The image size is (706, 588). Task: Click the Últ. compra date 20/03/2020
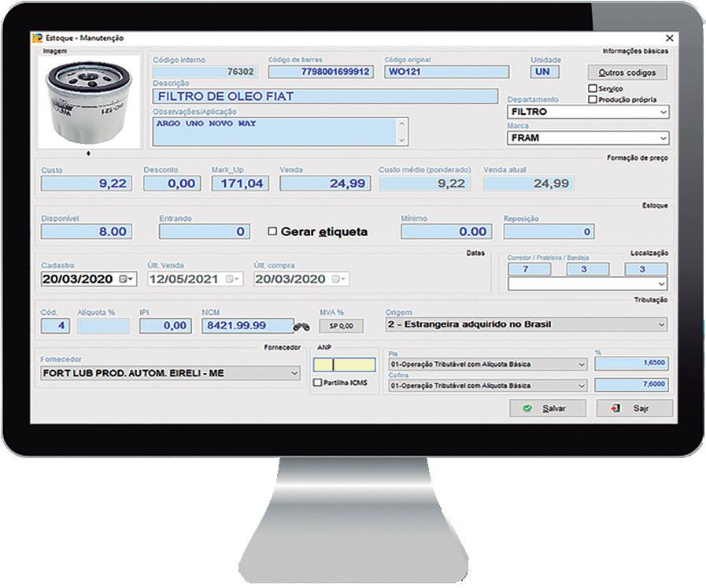[x=290, y=279]
